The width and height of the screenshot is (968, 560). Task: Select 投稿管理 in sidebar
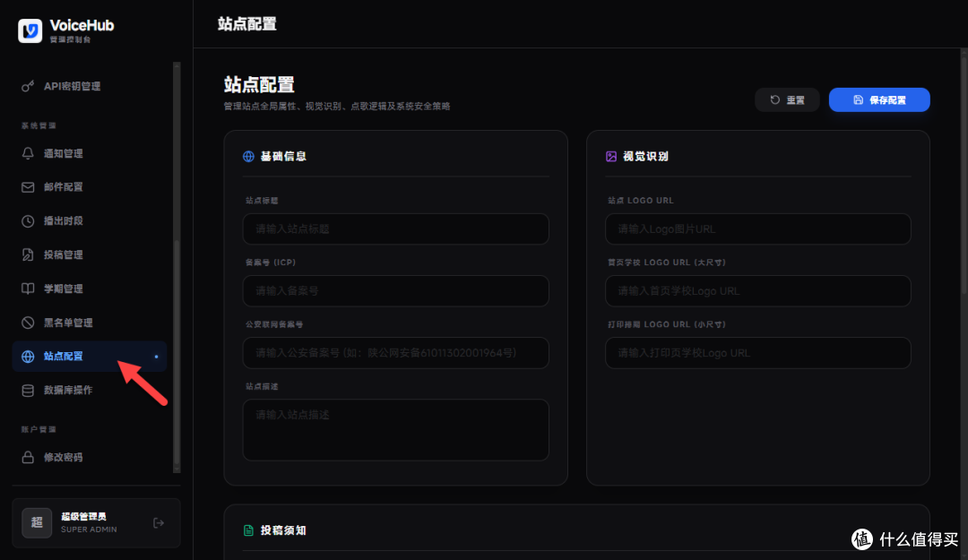point(90,254)
